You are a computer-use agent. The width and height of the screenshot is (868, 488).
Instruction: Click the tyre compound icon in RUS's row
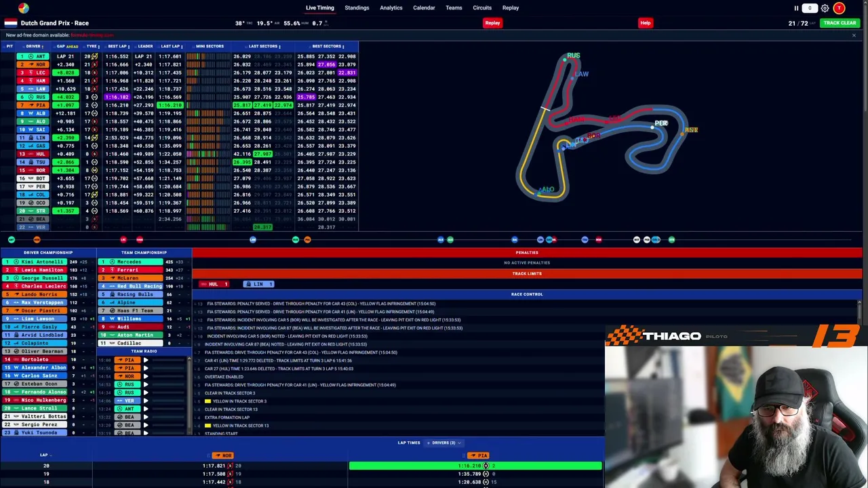[x=95, y=97]
